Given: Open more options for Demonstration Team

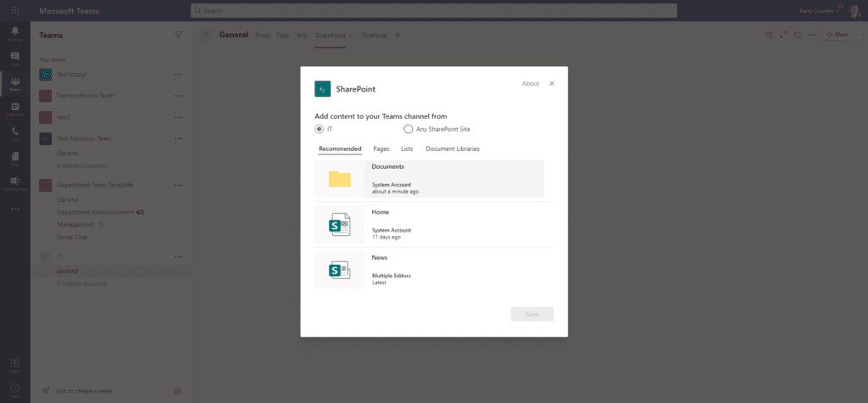Looking at the screenshot, I should click(178, 96).
